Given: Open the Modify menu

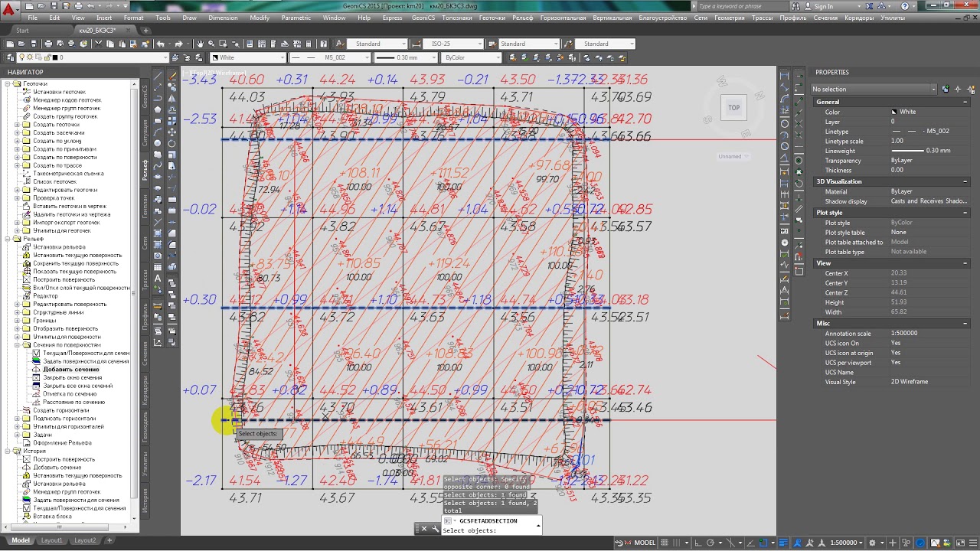Looking at the screenshot, I should (260, 18).
